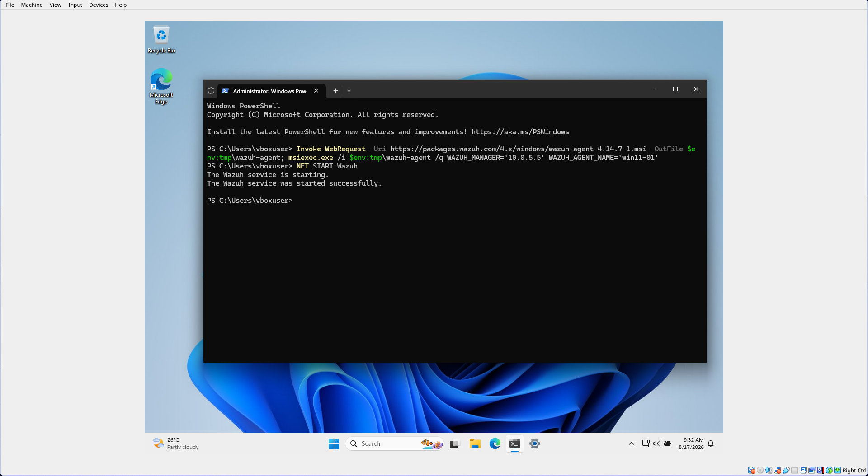This screenshot has height=476, width=868.
Task: Select the Microsoft Edge desktop shortcut
Action: 161,86
